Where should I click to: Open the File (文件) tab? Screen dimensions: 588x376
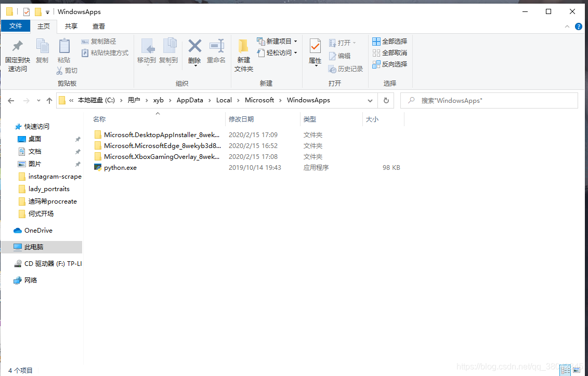click(x=16, y=26)
